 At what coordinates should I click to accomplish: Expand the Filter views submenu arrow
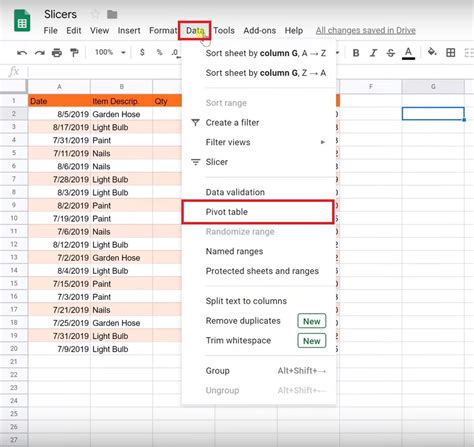pos(323,142)
